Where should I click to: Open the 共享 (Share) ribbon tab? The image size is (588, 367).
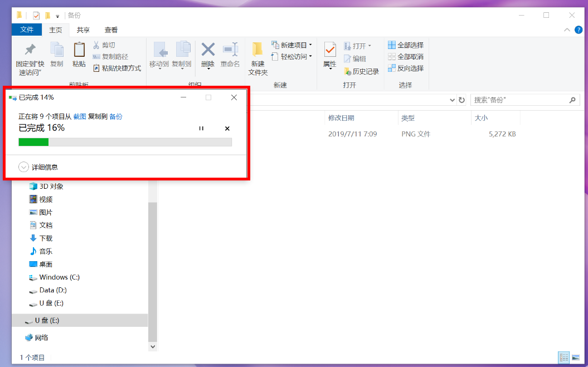point(83,30)
